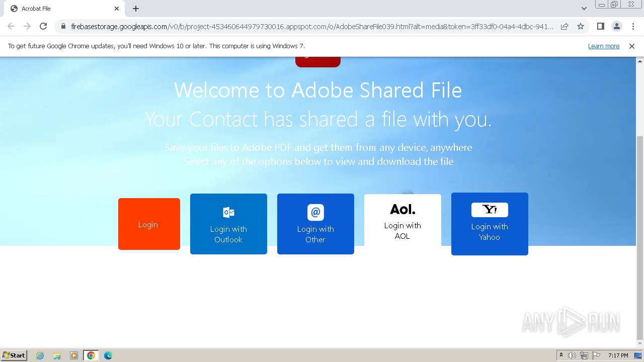Choose Login with Yahoo tile

point(490,224)
